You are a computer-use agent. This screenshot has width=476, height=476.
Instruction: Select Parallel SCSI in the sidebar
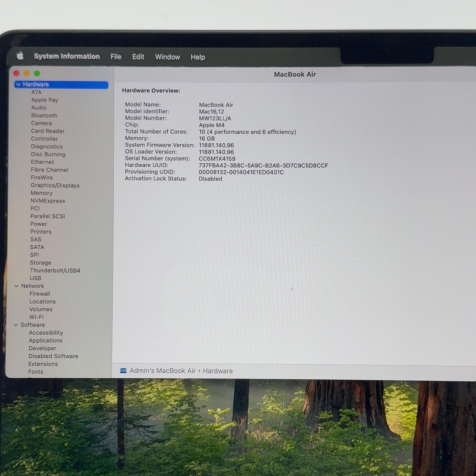(48, 216)
